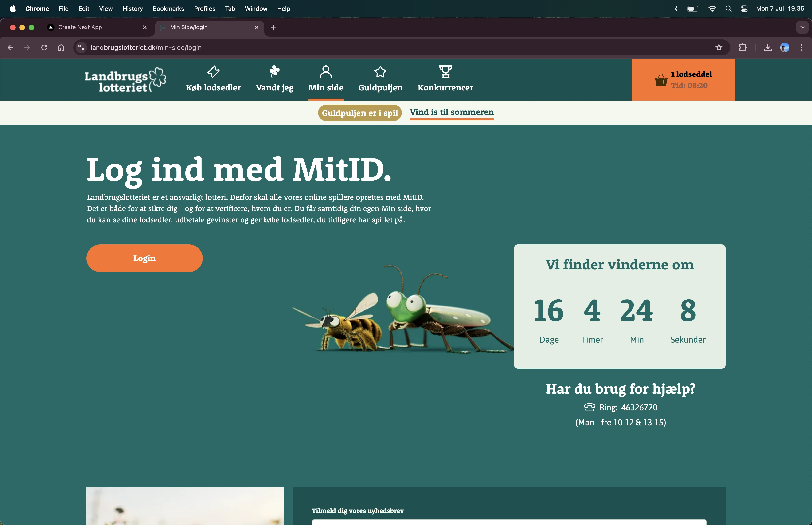This screenshot has height=525, width=812.
Task: View site information in address bar
Action: [81, 47]
